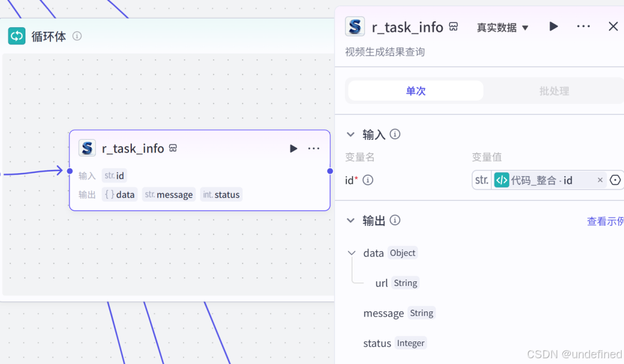
Task: Click the r_task_info node title on canvas
Action: coord(133,149)
